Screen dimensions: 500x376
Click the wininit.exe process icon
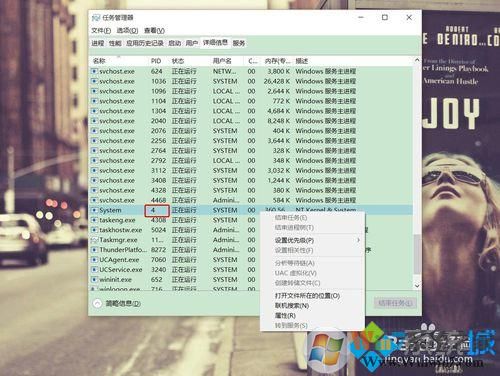95,280
